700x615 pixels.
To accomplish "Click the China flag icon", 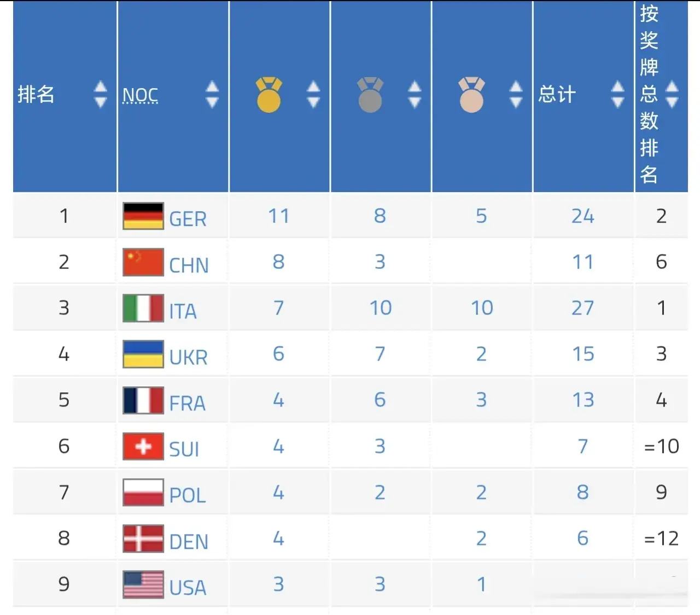I will pyautogui.click(x=143, y=262).
